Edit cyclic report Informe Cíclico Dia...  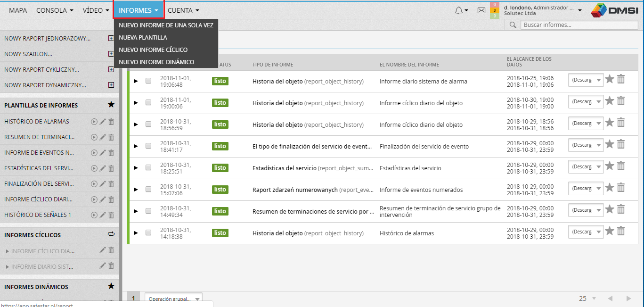pyautogui.click(x=103, y=250)
